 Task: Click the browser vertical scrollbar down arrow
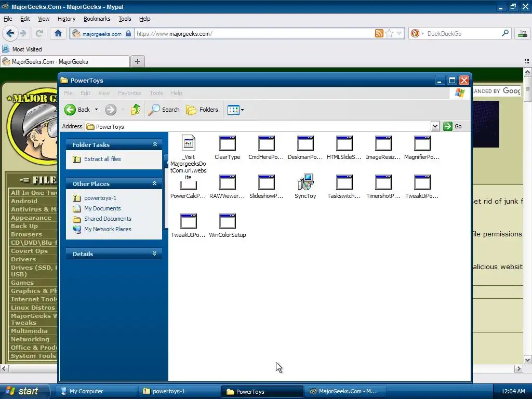(x=528, y=360)
